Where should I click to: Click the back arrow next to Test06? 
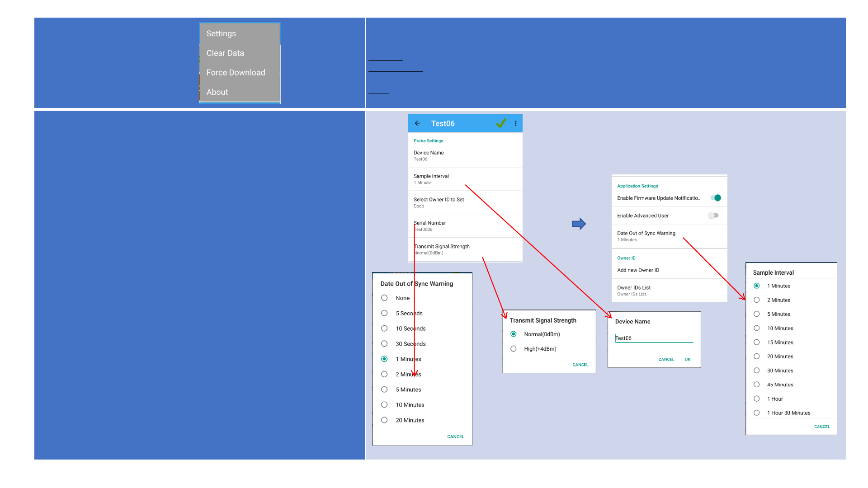[x=417, y=123]
